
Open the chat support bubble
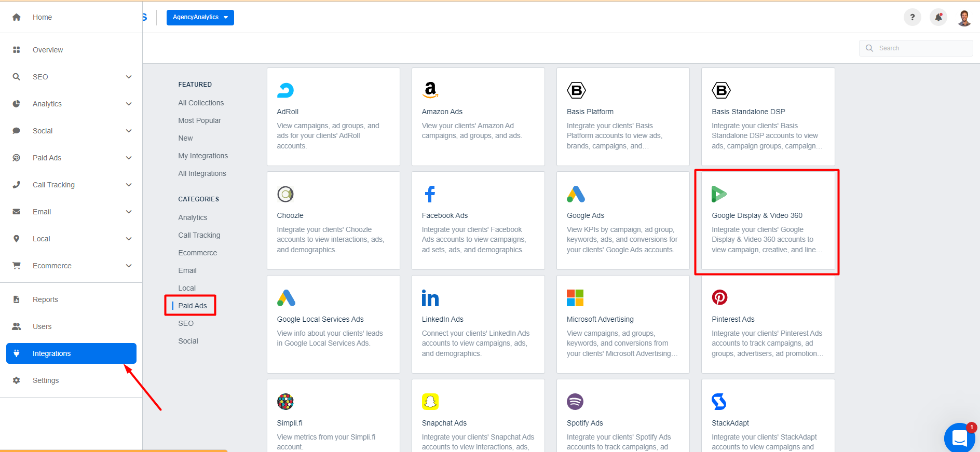point(960,438)
